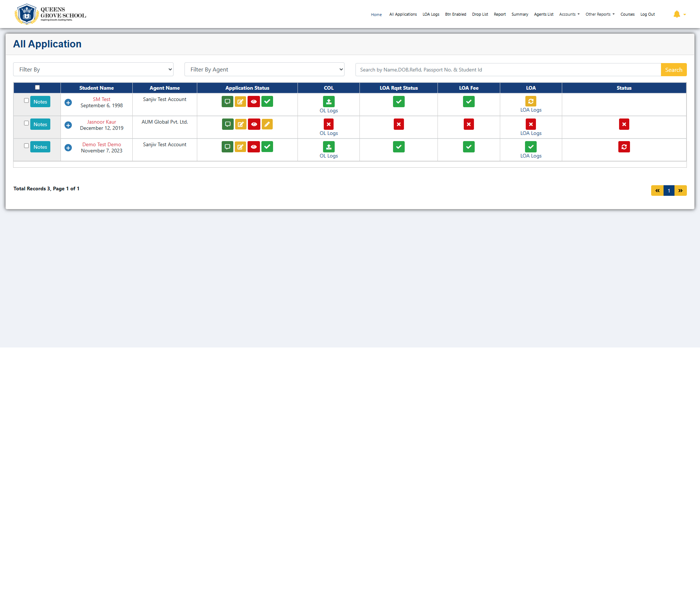The image size is (700, 614).
Task: Check the select-all checkbox in table header
Action: point(37,88)
